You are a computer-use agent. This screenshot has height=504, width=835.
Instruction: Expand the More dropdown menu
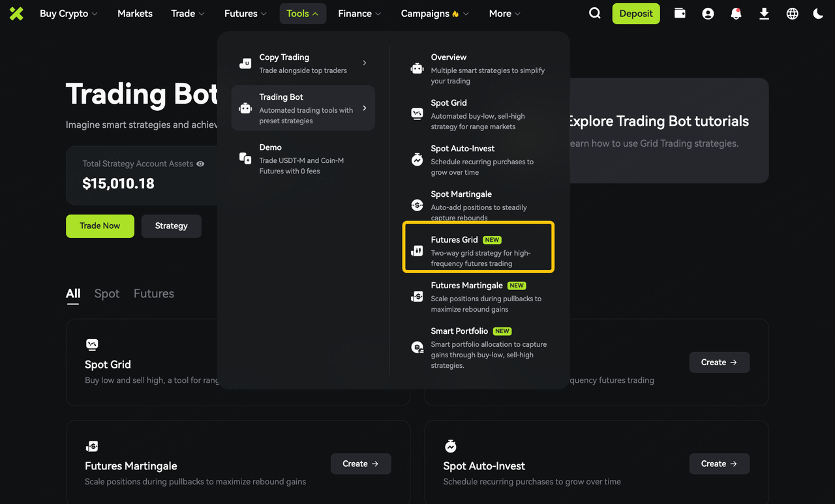click(505, 13)
